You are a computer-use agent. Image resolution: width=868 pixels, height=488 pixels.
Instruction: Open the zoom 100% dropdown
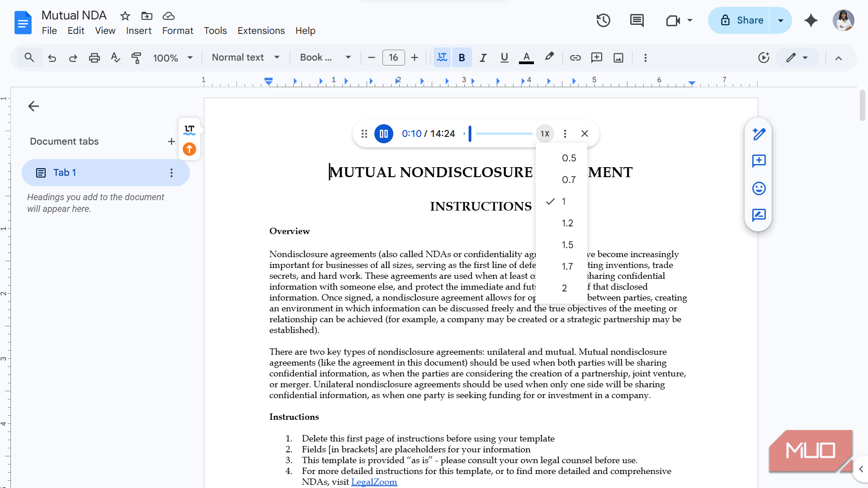click(x=173, y=57)
